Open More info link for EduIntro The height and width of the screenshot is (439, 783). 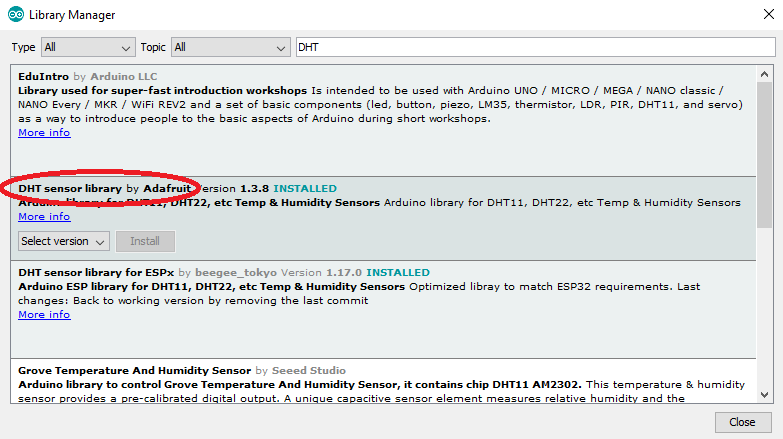pyautogui.click(x=44, y=132)
